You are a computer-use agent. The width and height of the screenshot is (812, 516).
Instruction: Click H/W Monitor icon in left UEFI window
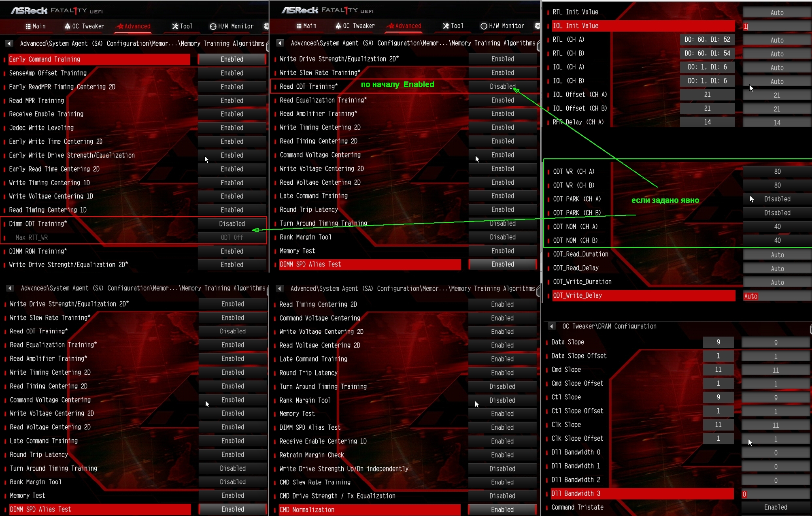click(213, 26)
